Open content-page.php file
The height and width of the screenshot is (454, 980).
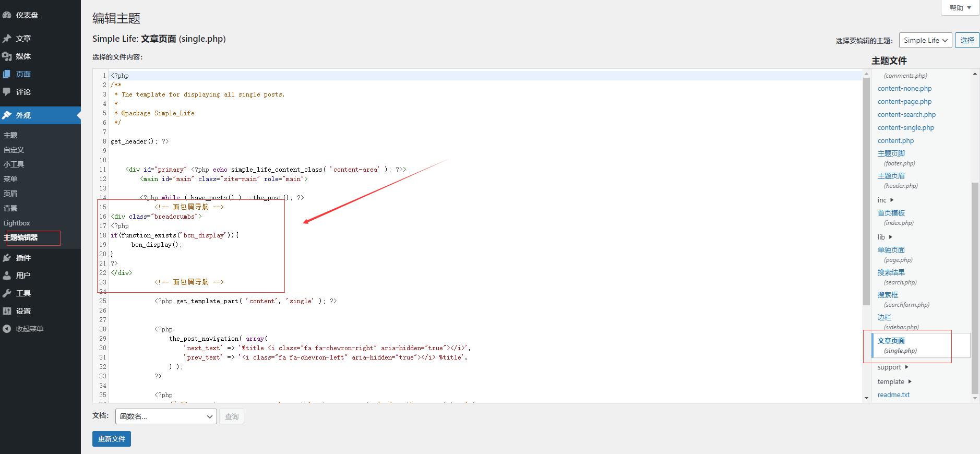tap(904, 102)
